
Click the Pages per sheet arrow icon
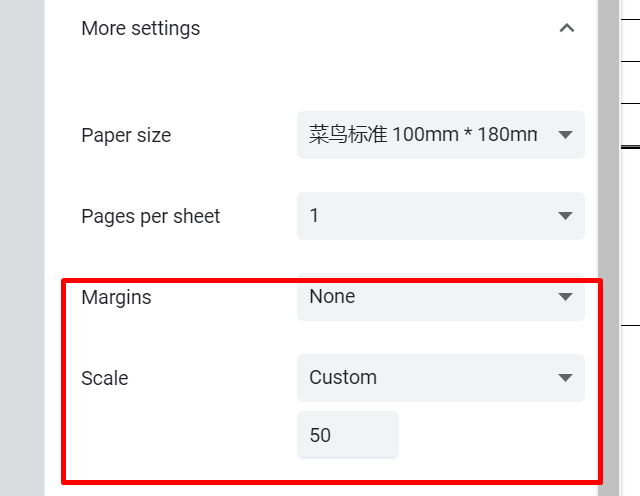pyautogui.click(x=565, y=216)
